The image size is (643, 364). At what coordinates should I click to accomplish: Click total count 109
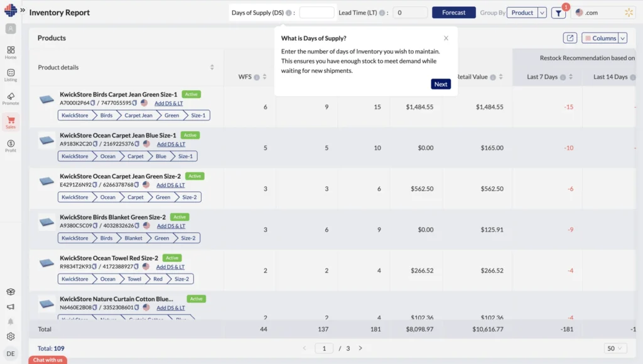(x=59, y=348)
